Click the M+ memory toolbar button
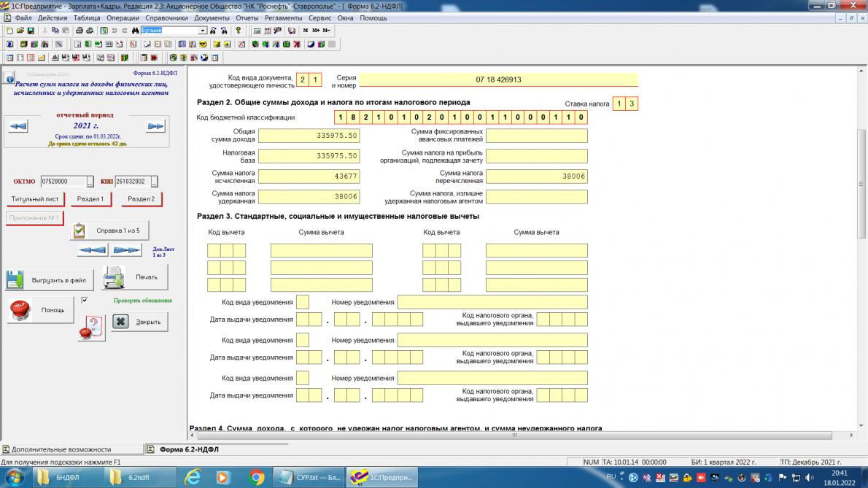Screen dimensions: 868x488 316,31
